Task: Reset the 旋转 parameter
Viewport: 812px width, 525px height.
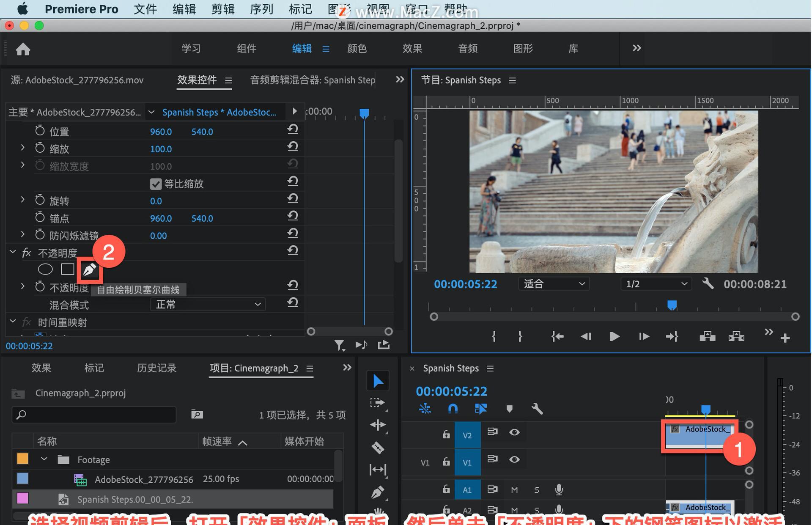Action: (x=293, y=198)
